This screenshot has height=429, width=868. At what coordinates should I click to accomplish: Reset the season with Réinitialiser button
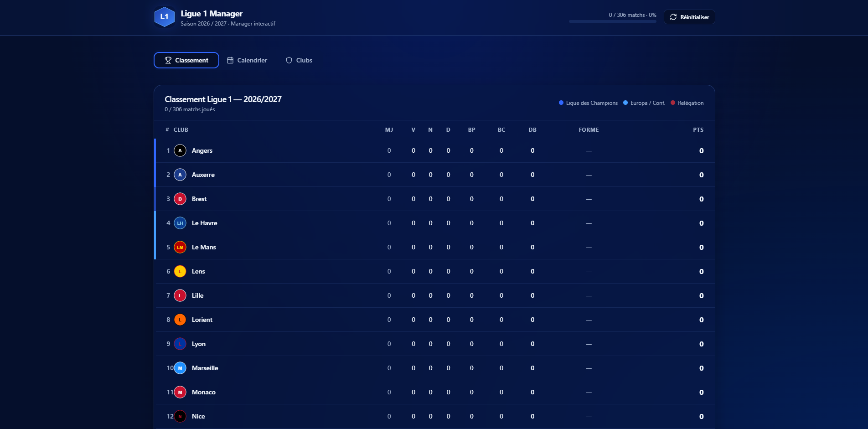pyautogui.click(x=689, y=17)
